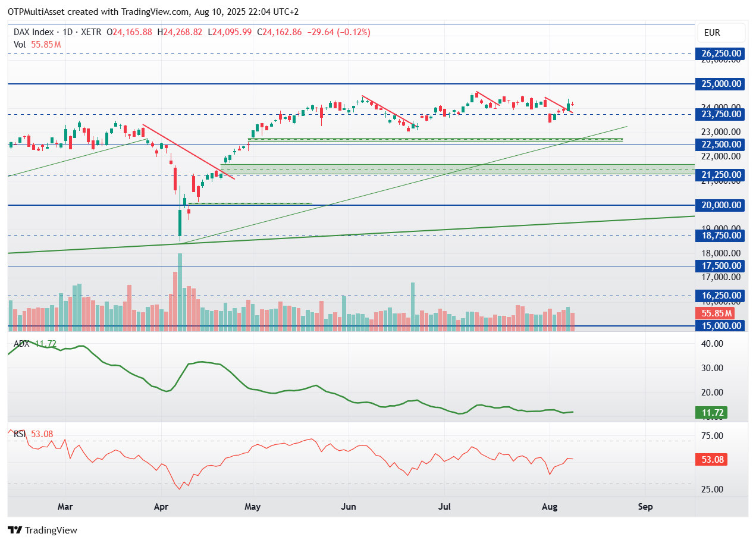Select the RSI indicator label
The width and height of the screenshot is (756, 543).
coord(20,434)
